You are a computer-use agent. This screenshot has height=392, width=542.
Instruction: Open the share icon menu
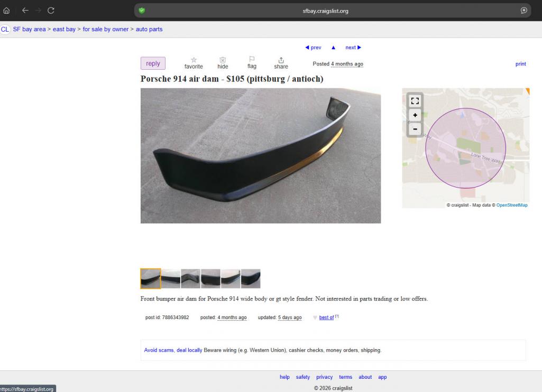[281, 60]
